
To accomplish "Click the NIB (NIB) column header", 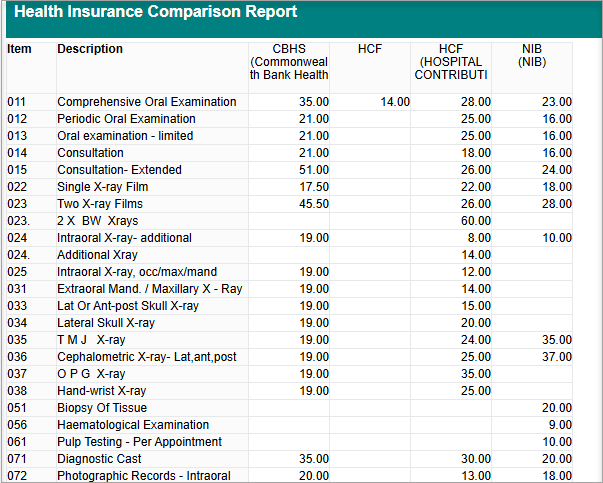I will pos(532,55).
